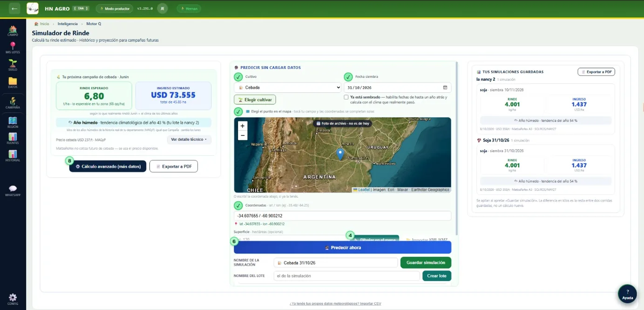
Task: Export campaign card with 'Exportar a PDF'
Action: click(174, 166)
